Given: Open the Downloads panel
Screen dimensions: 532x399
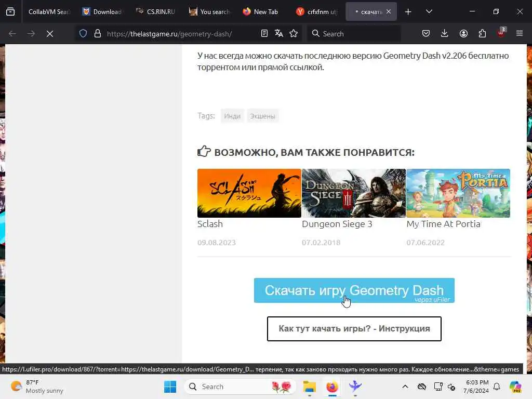Looking at the screenshot, I should click(445, 34).
